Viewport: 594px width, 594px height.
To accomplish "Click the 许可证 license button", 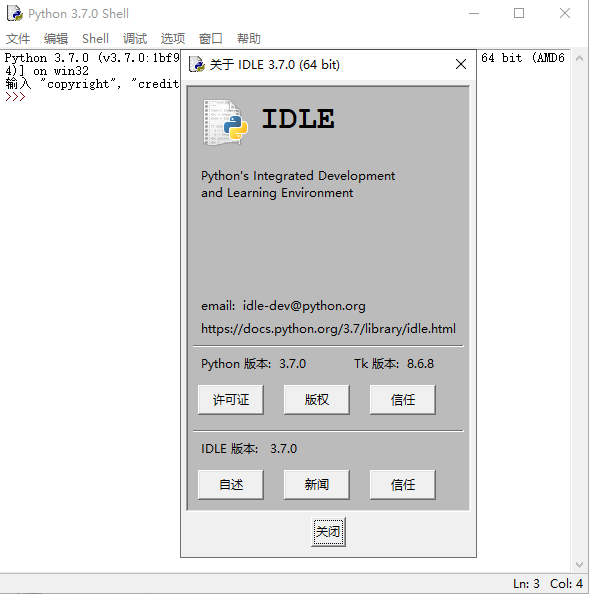I will point(231,400).
